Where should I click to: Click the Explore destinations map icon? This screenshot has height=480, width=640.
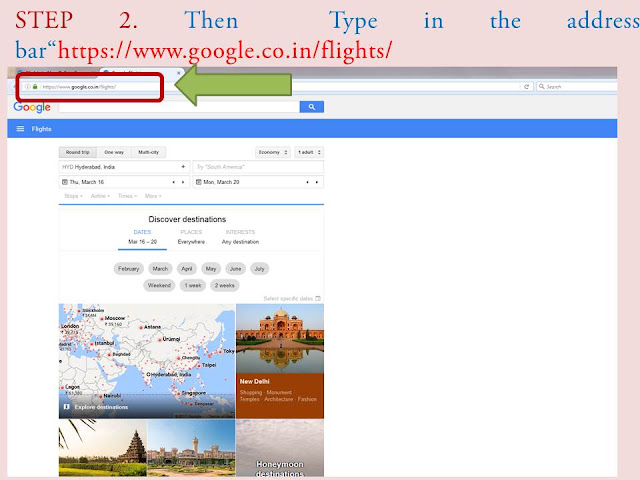click(x=67, y=407)
